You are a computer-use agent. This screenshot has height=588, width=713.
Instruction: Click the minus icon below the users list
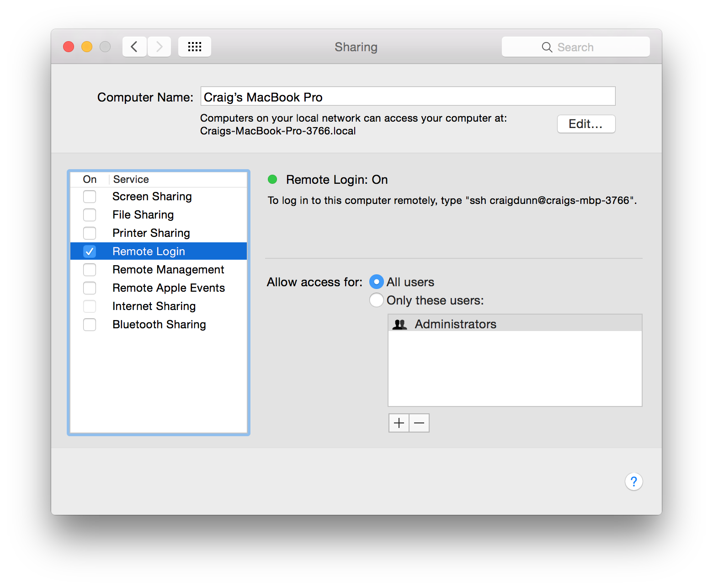click(x=419, y=422)
